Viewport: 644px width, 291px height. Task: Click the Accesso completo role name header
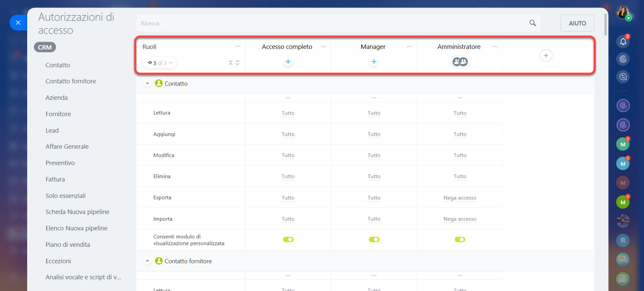(287, 47)
